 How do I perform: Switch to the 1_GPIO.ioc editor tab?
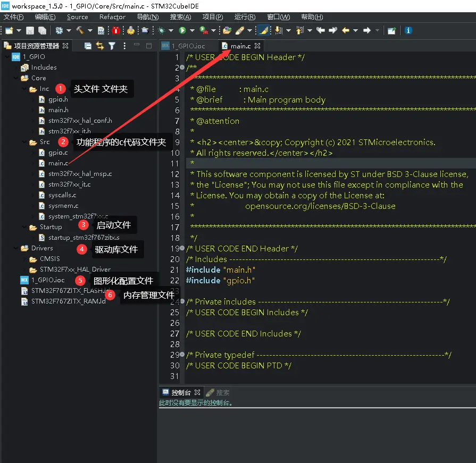pos(188,46)
